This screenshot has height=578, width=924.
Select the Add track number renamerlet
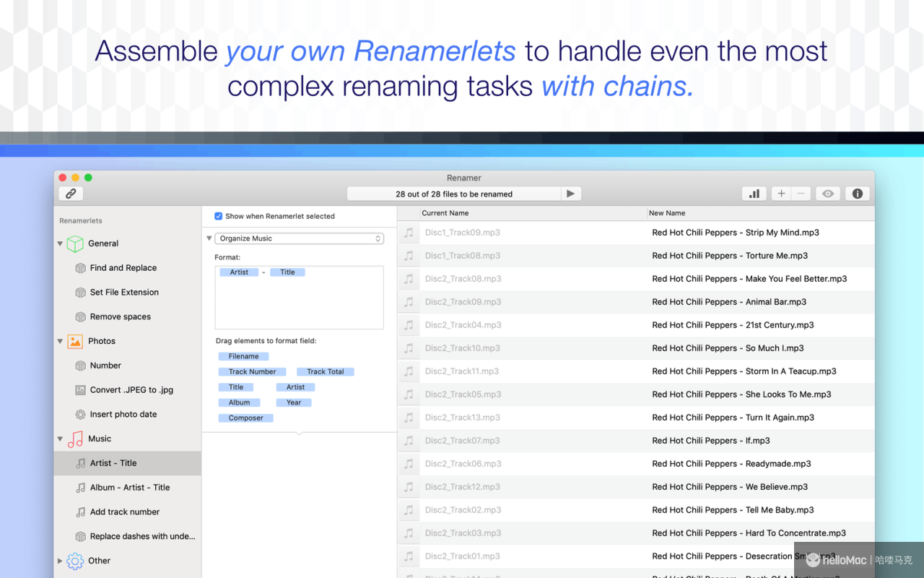pyautogui.click(x=128, y=512)
